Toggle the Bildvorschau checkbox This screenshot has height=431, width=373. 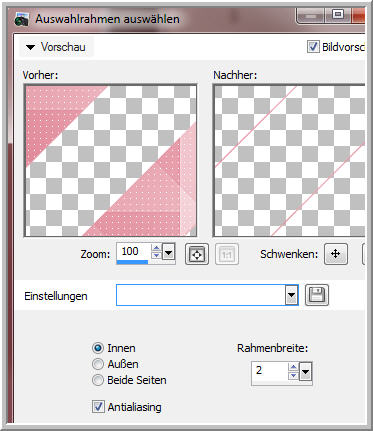[313, 47]
